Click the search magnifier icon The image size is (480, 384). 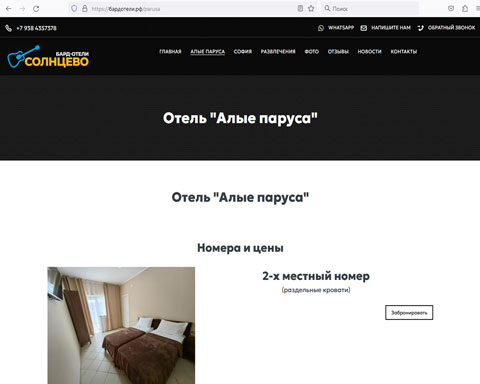(x=327, y=8)
